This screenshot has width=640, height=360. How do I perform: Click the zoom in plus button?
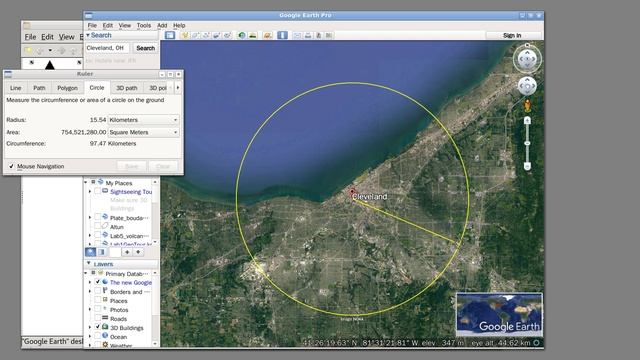[527, 120]
